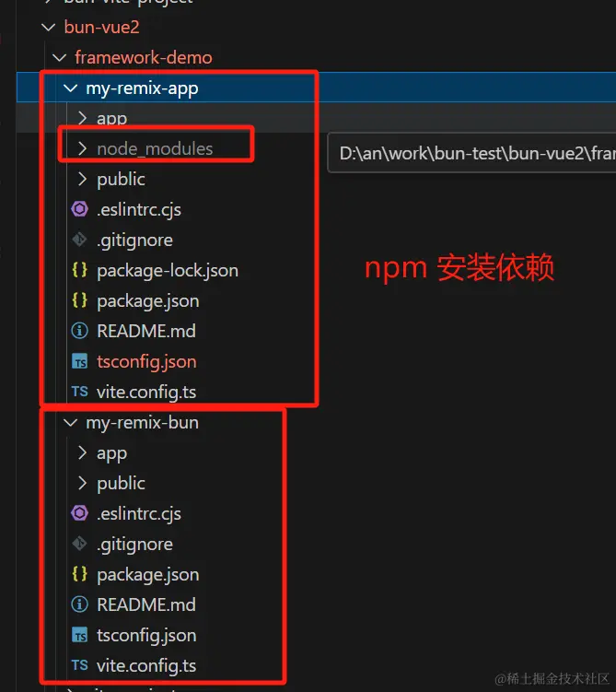Open README.md in my-remix-bun
616x692 pixels.
click(146, 604)
